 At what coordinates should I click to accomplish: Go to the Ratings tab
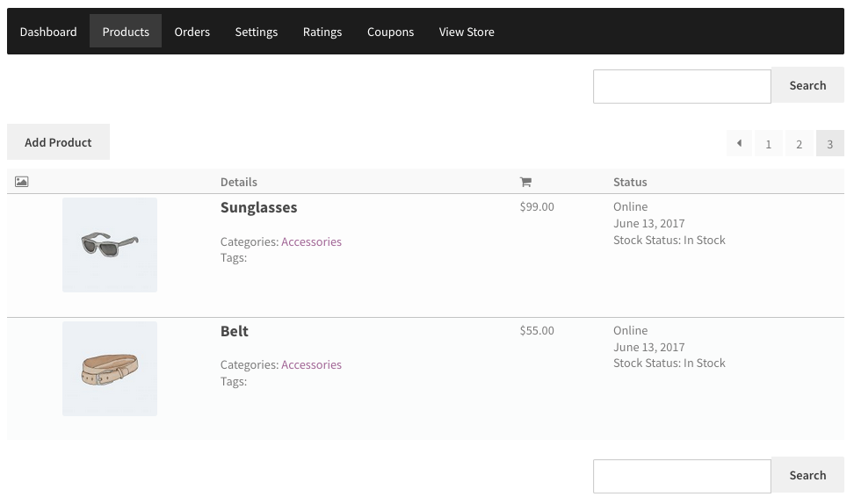click(x=322, y=32)
